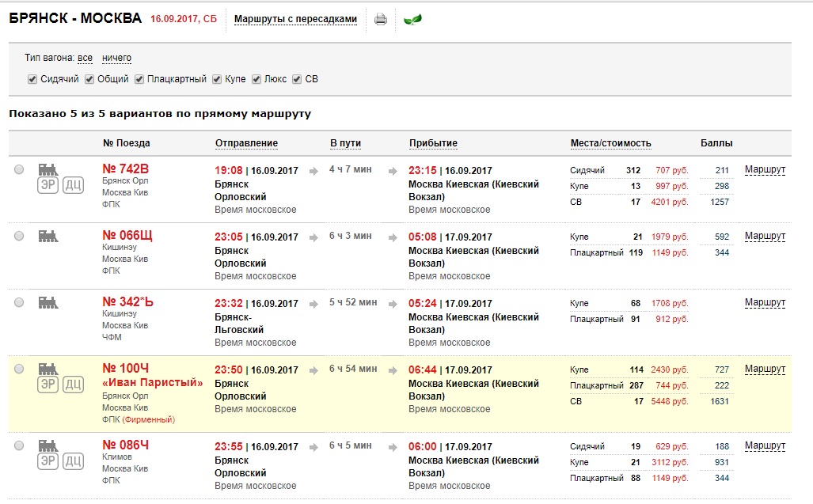This screenshot has height=504, width=813.
Task: Click the green leaf icon
Action: tap(412, 19)
